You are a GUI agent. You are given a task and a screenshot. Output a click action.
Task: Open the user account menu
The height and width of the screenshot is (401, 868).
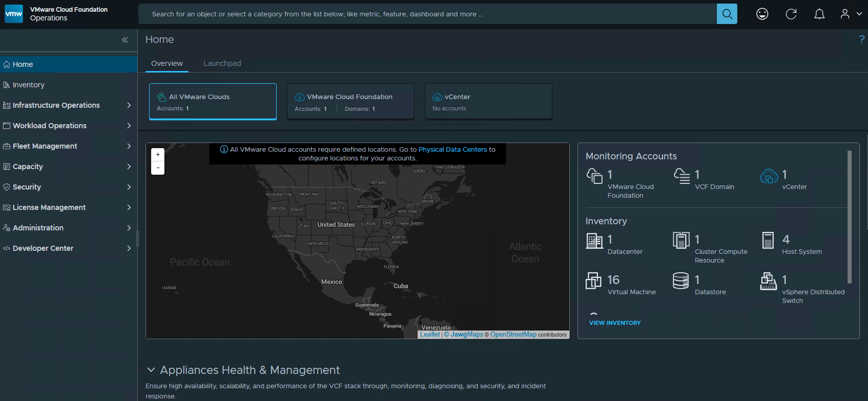pyautogui.click(x=851, y=14)
